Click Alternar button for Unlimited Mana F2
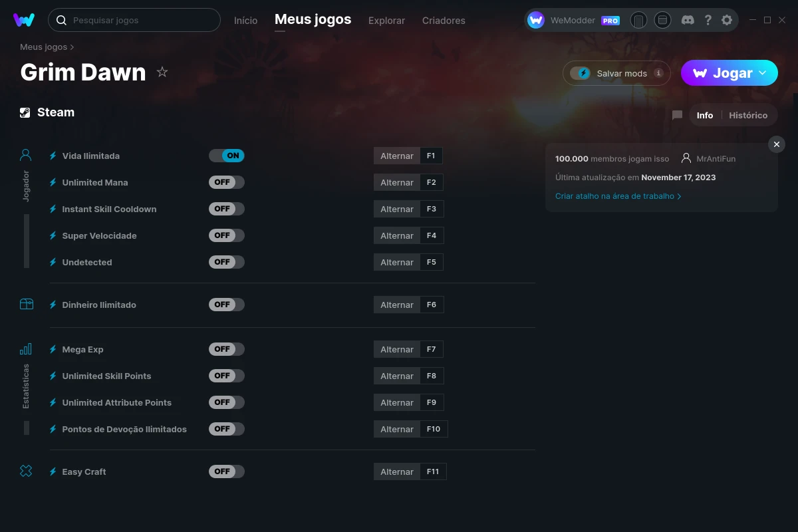The height and width of the screenshot is (532, 798). 397,182
